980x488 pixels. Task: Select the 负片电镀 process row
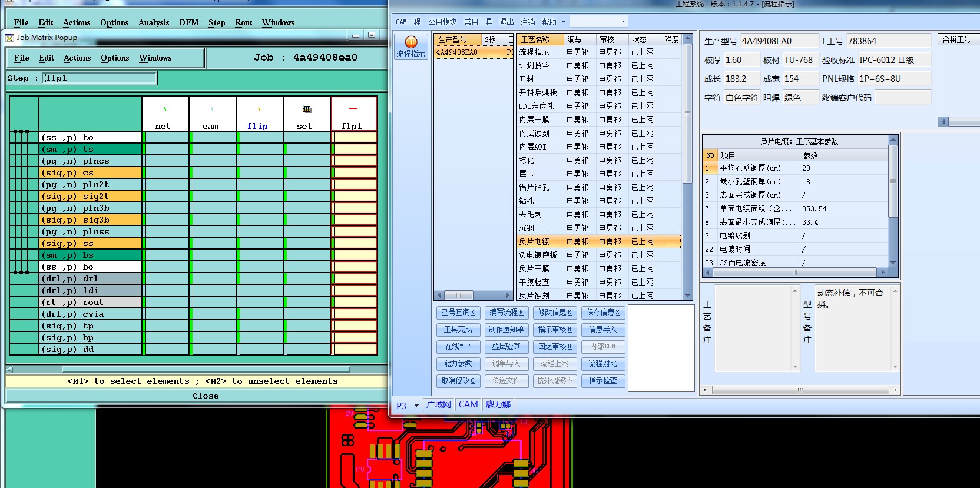pos(599,241)
